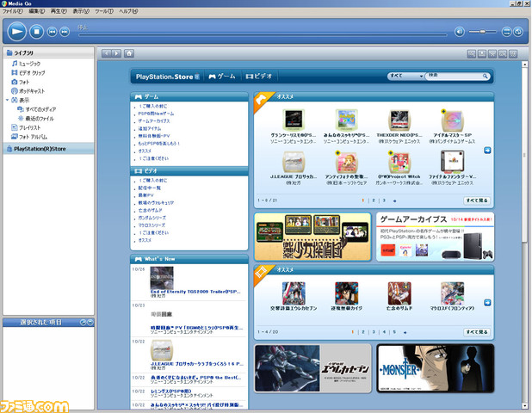Go to page 3 of video recommendations
Image resolution: width=532 pixels, height=413 pixels.
(x=374, y=332)
